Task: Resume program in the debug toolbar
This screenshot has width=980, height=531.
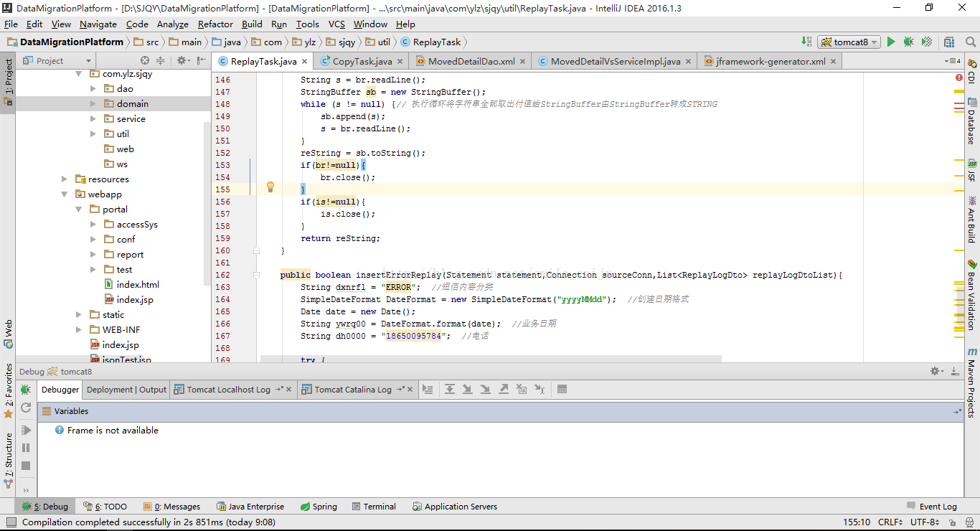Action: coord(26,430)
